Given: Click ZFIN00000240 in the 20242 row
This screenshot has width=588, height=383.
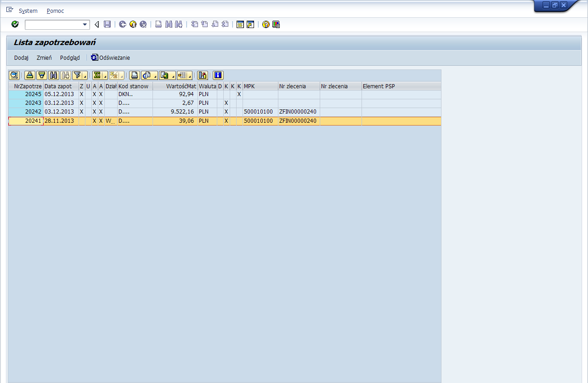Looking at the screenshot, I should (x=299, y=112).
